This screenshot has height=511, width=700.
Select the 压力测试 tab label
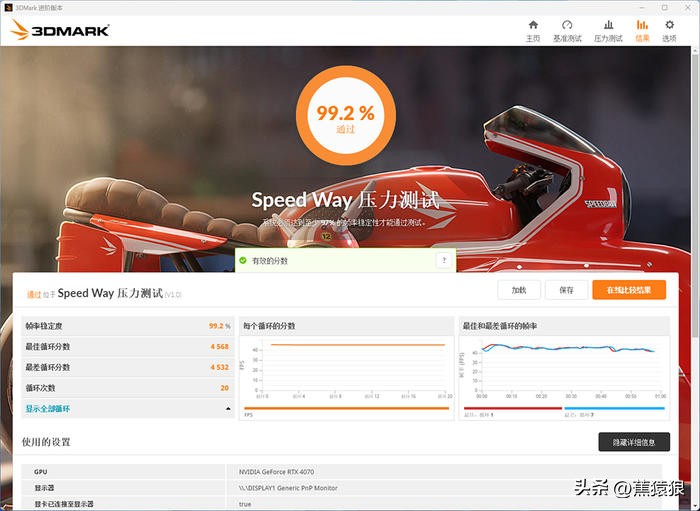click(x=608, y=39)
